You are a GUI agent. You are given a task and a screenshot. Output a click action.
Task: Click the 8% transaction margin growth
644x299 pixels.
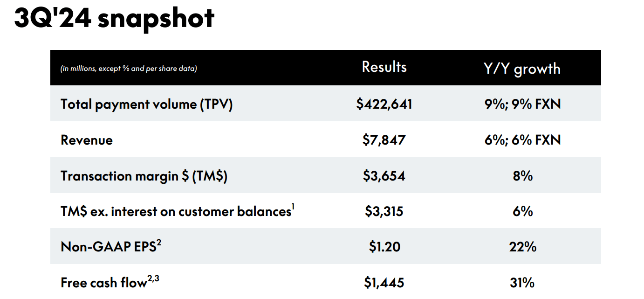pos(522,176)
